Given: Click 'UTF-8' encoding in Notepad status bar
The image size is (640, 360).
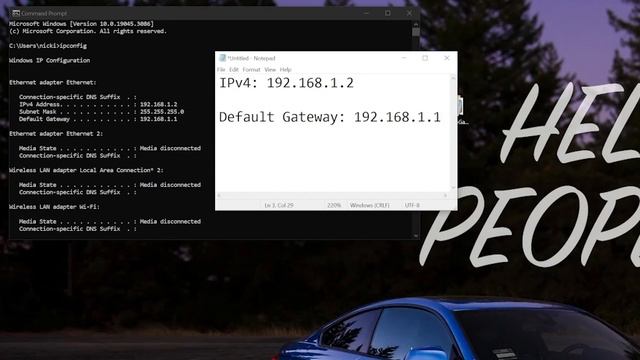Looking at the screenshot, I should pyautogui.click(x=412, y=205).
